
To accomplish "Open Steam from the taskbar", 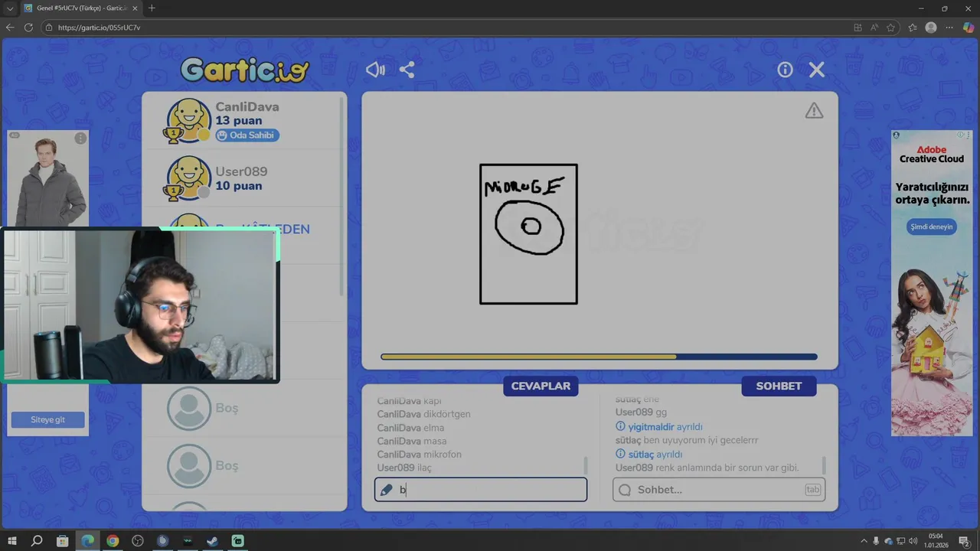I will click(213, 541).
